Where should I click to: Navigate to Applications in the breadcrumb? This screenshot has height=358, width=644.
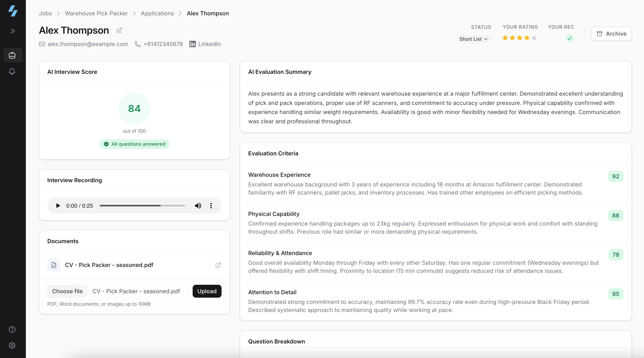coord(157,13)
